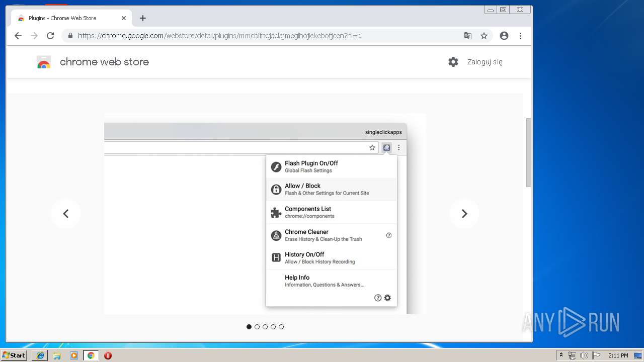Click the help icon at popup bottom

(378, 298)
